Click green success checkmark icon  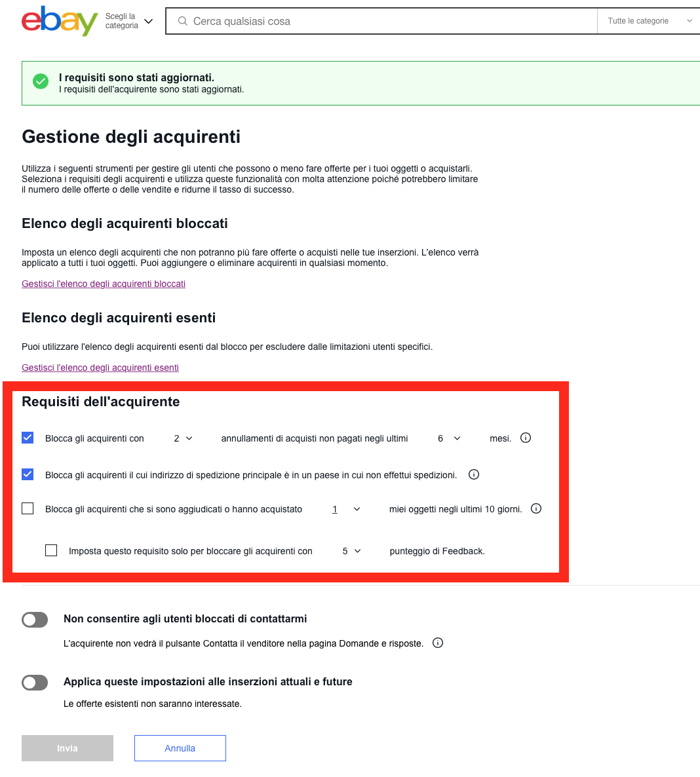click(41, 81)
